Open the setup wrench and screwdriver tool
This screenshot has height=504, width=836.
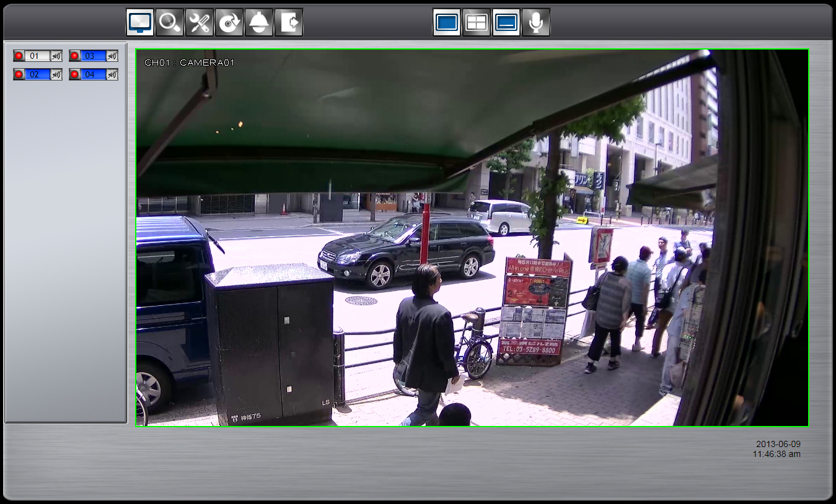tap(200, 22)
